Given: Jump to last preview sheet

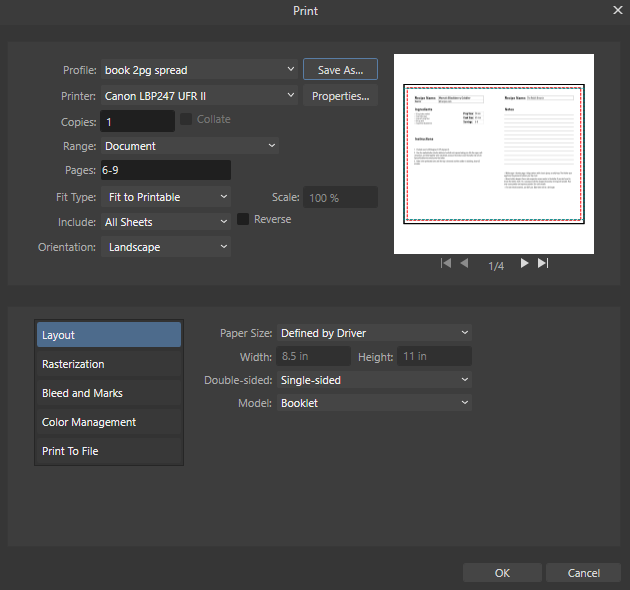Looking at the screenshot, I should 543,263.
